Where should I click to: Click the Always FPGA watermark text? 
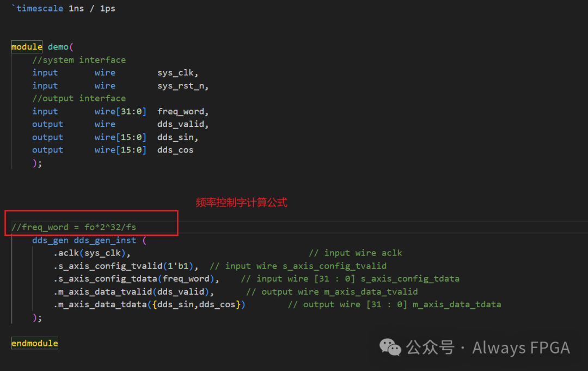521,348
